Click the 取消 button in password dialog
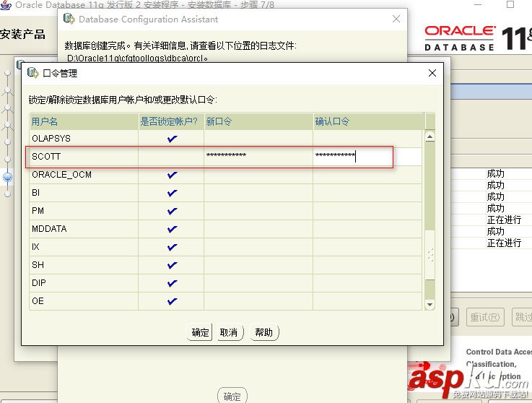This screenshot has width=532, height=403. coord(230,332)
